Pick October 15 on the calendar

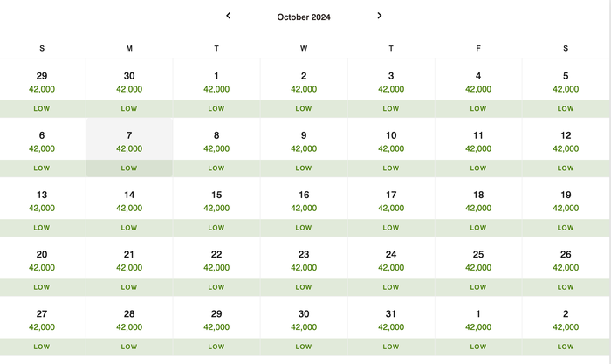point(216,208)
